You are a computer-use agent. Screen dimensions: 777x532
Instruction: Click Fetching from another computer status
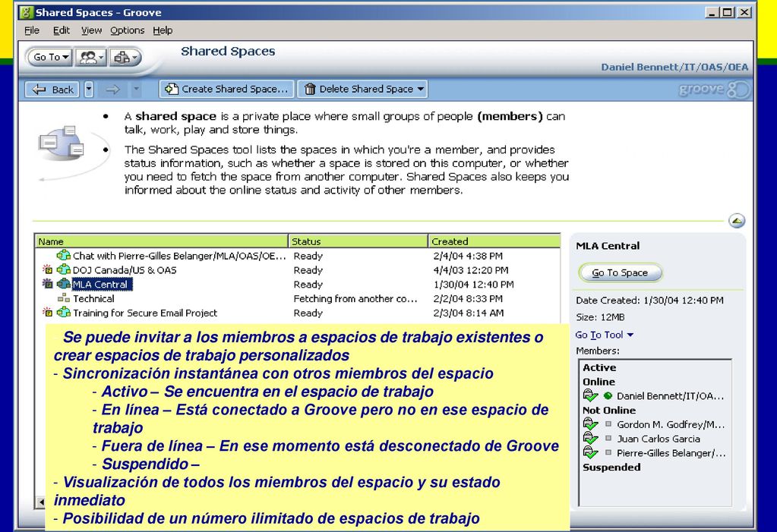point(355,299)
